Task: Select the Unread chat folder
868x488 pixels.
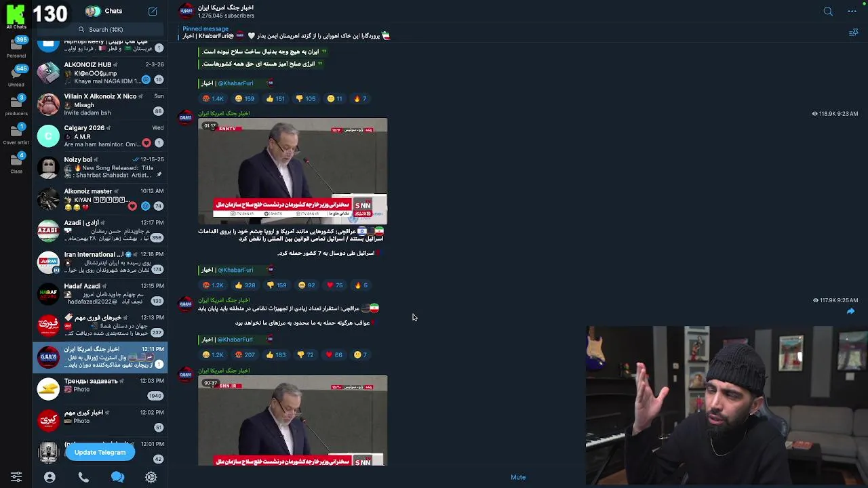Action: tap(16, 77)
